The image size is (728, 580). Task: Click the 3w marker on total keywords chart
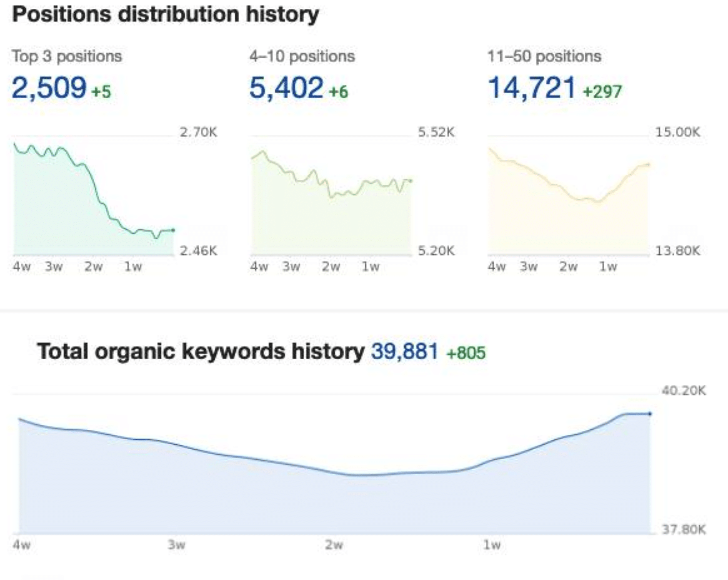pyautogui.click(x=177, y=545)
